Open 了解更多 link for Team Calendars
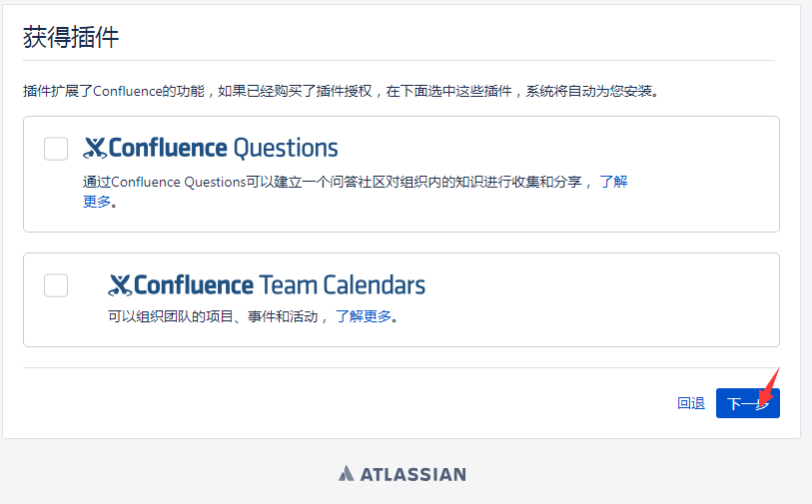The height and width of the screenshot is (504, 812). tap(364, 316)
